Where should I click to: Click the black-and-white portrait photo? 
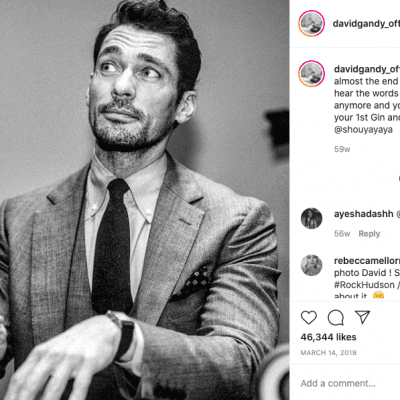(x=144, y=200)
